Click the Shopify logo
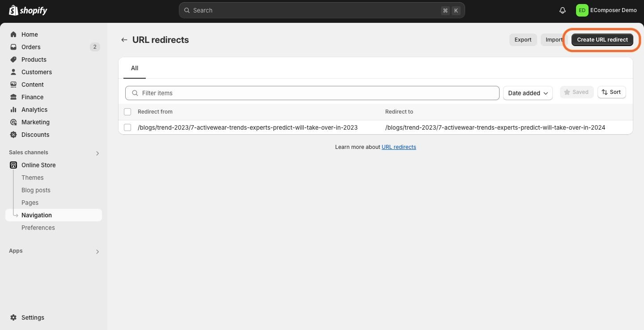This screenshot has height=330, width=644. (x=28, y=10)
